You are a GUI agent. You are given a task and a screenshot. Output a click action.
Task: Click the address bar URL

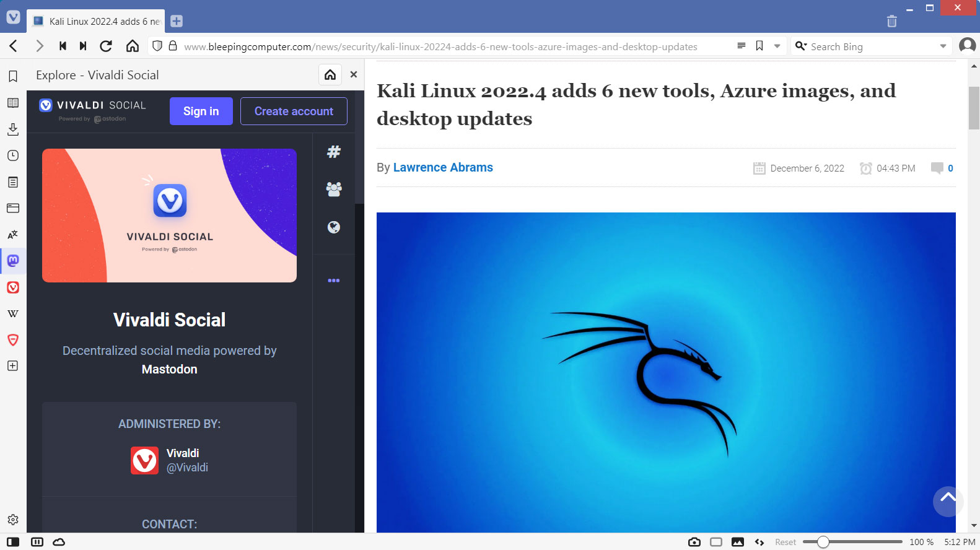440,46
